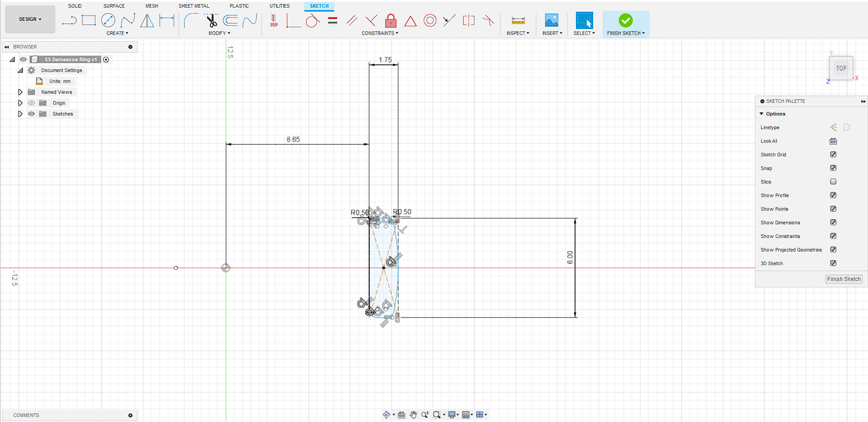Apply the Concentric constraint
This screenshot has height=422, width=868.
click(x=430, y=21)
